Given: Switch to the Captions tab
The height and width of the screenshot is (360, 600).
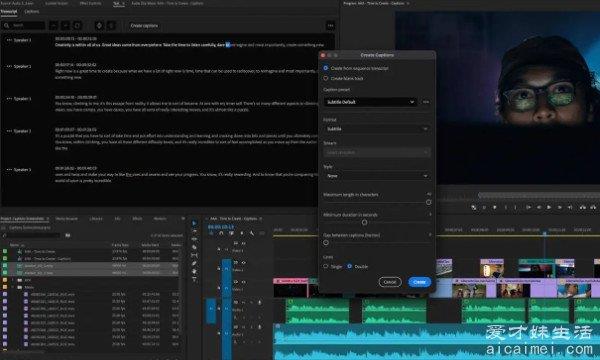Looking at the screenshot, I should pos(31,11).
